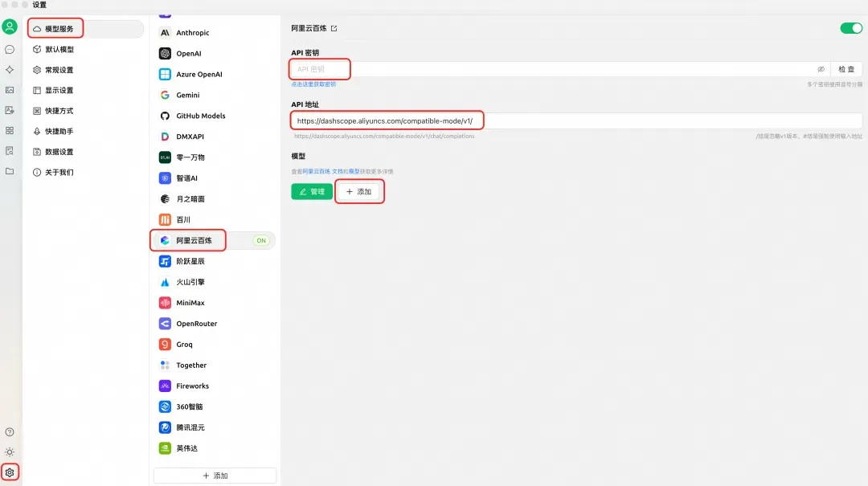Open the chat assistant sidebar icon

pos(10,50)
